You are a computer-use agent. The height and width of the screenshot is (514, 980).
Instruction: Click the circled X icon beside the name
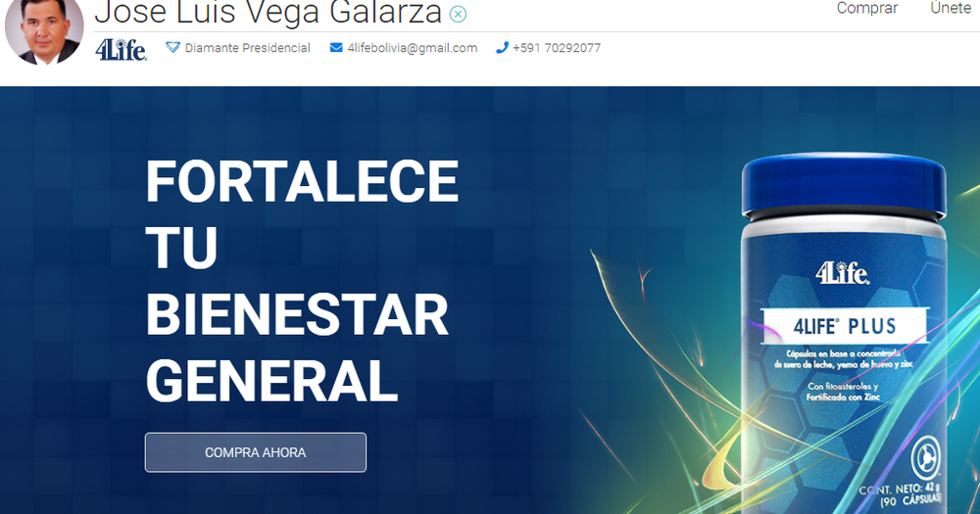pyautogui.click(x=458, y=14)
